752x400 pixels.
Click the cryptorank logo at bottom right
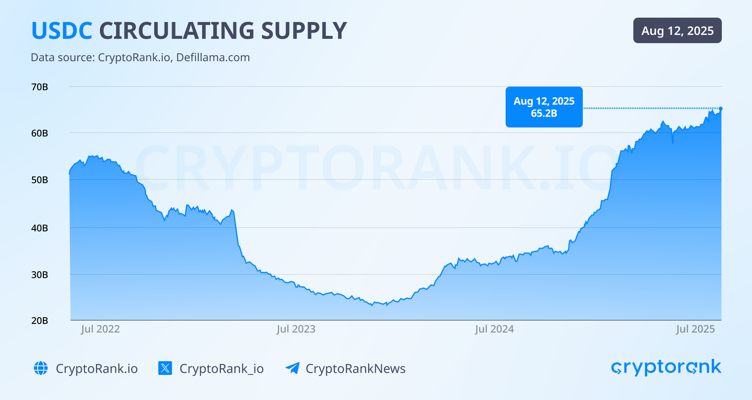point(665,368)
